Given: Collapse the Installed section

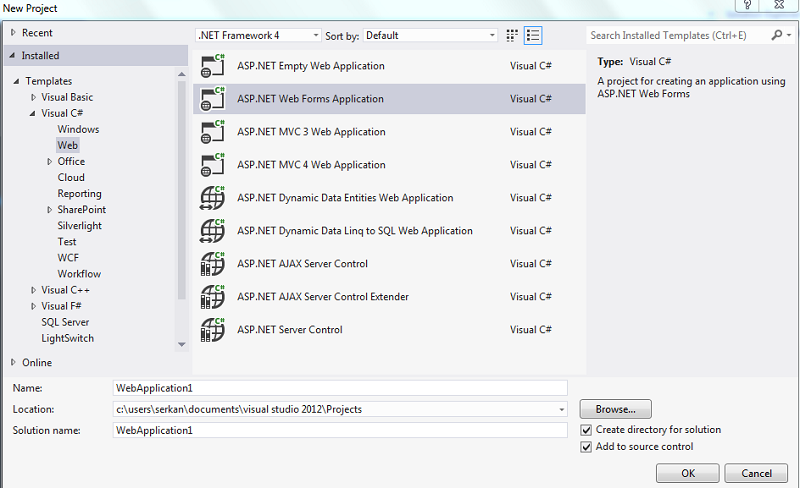Looking at the screenshot, I should click(12, 56).
